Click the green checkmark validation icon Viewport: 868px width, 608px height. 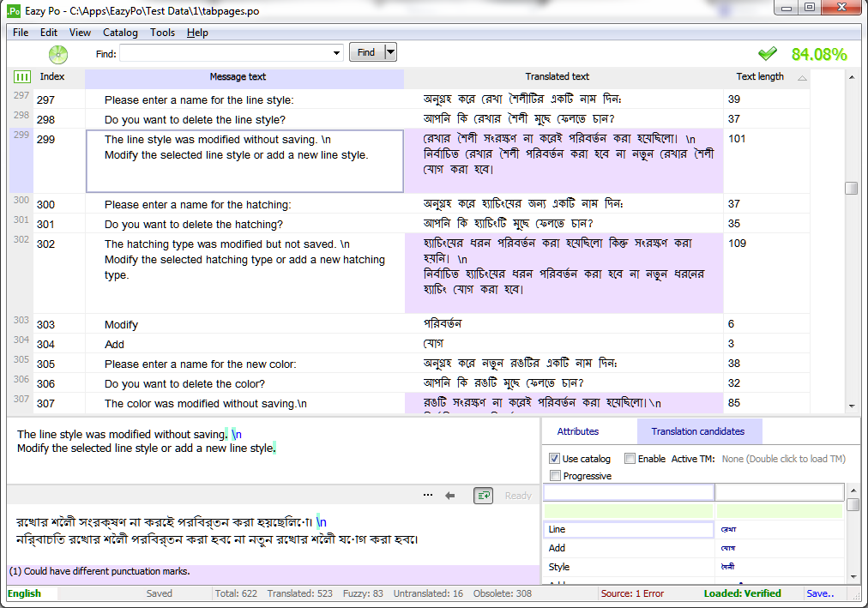tap(768, 54)
